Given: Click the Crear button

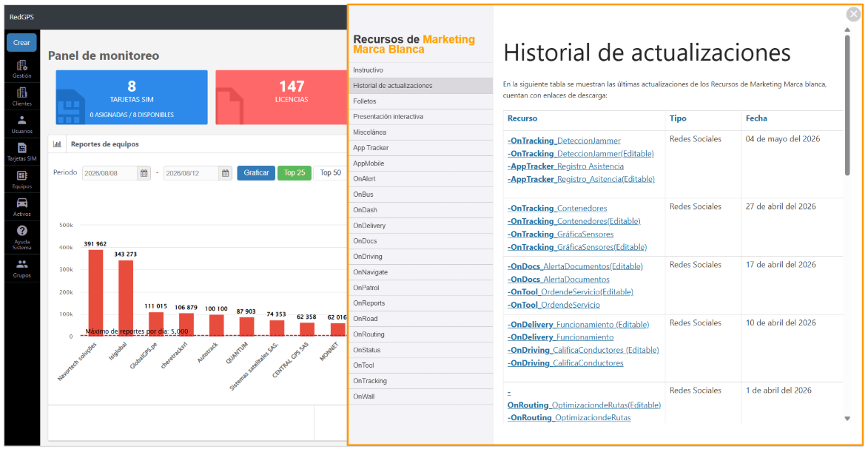Looking at the screenshot, I should pos(21,43).
